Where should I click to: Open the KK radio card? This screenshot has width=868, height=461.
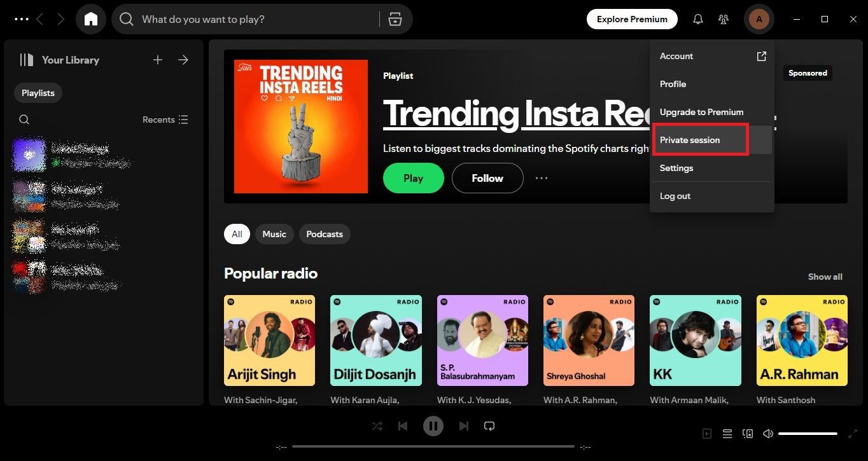(x=695, y=340)
